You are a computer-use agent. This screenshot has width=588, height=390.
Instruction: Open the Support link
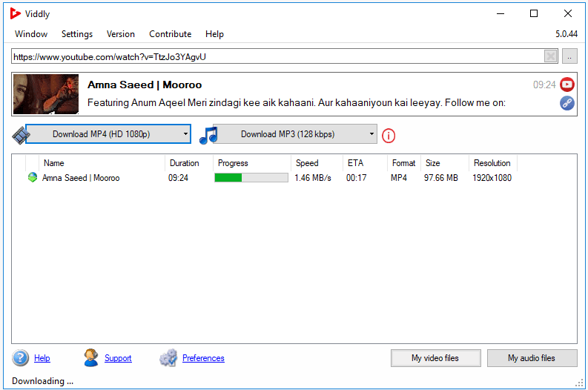118,358
